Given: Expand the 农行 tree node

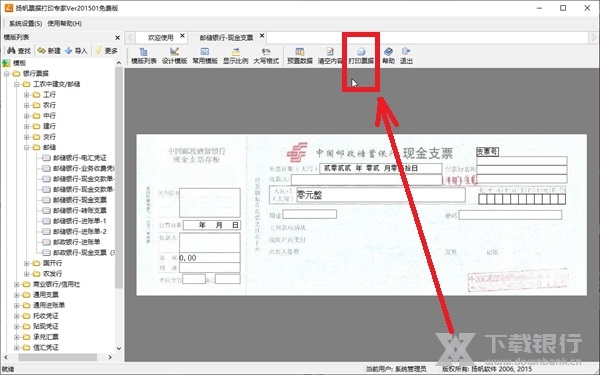Looking at the screenshot, I should [26, 105].
